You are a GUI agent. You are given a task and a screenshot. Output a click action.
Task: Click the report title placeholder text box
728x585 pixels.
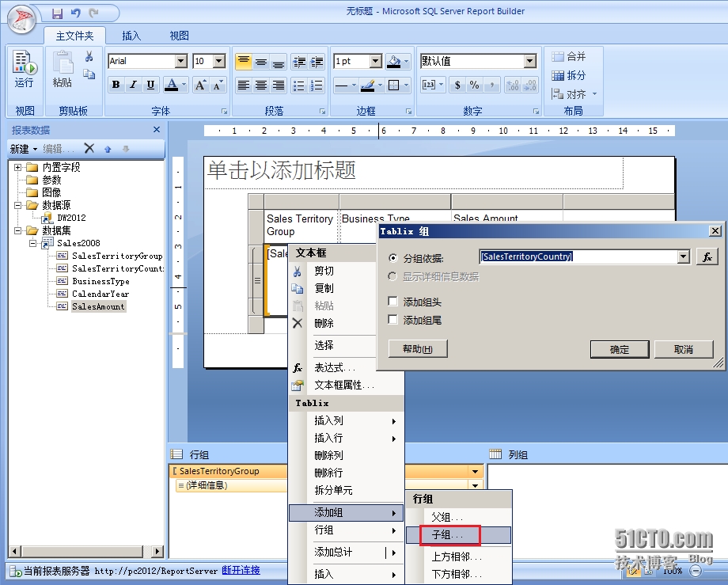coord(414,173)
